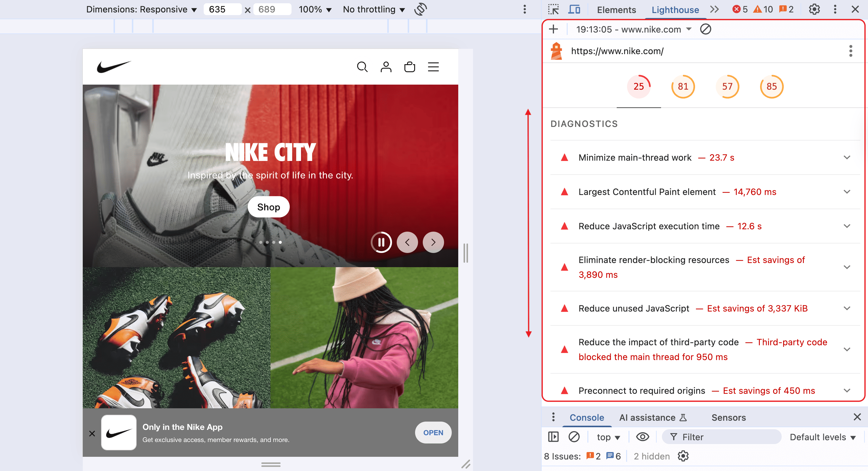Open the top JavaScript context dropdown
Image resolution: width=868 pixels, height=471 pixels.
tap(608, 437)
